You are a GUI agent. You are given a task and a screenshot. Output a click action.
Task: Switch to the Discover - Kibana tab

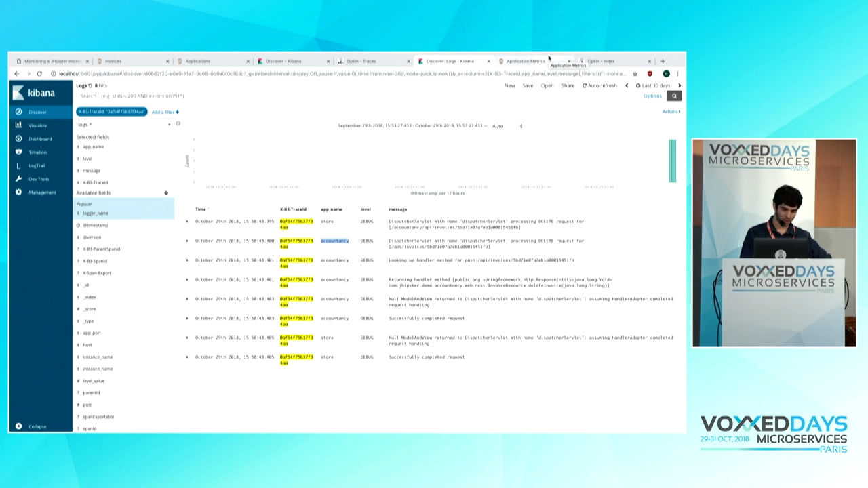click(292, 61)
